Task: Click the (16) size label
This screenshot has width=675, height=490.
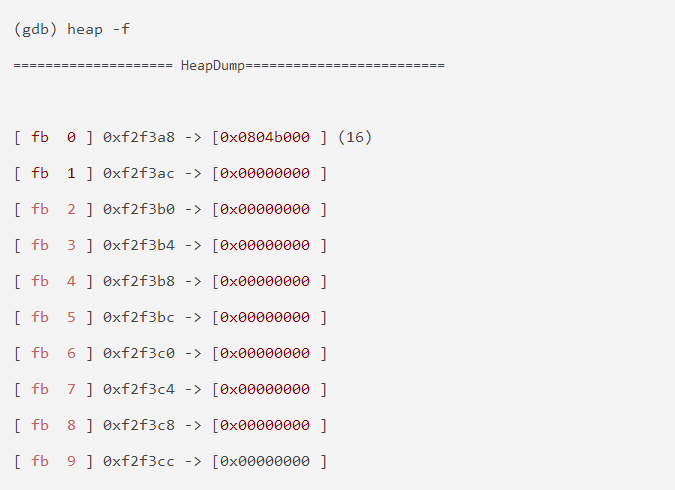Action: [x=355, y=137]
